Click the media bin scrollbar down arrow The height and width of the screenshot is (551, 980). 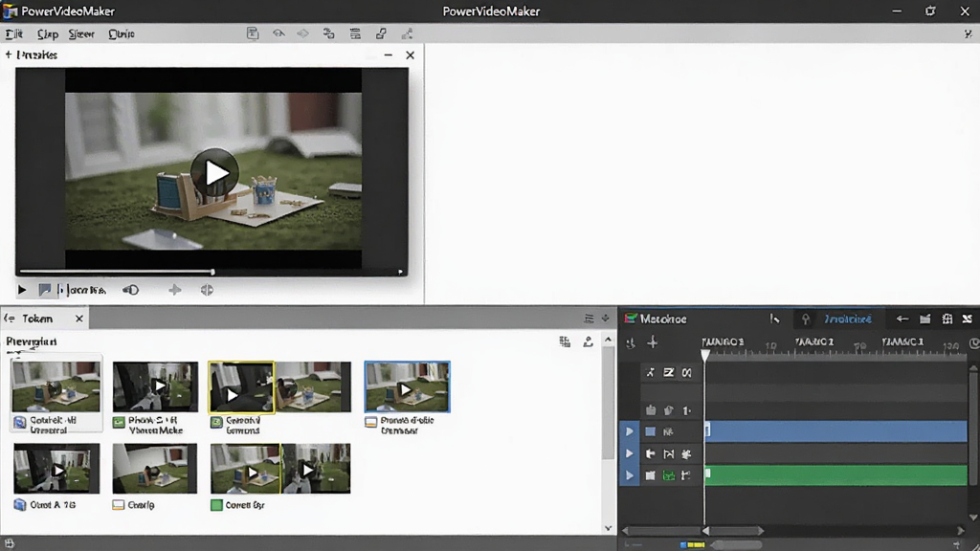click(x=608, y=528)
